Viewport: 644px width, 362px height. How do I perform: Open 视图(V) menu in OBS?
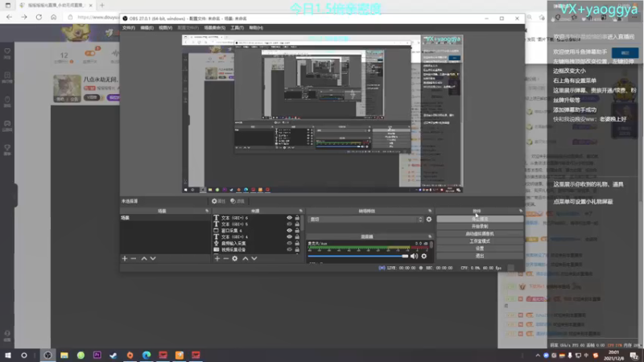(x=166, y=28)
